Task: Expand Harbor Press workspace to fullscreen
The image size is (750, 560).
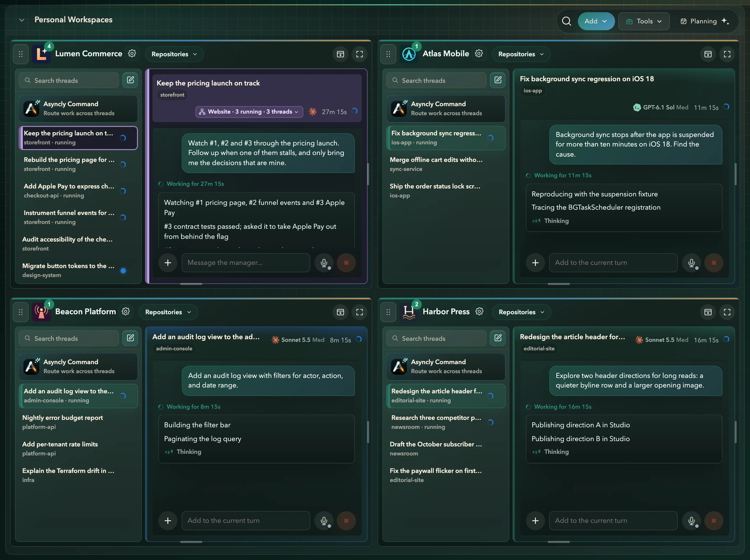Action: [x=727, y=312]
